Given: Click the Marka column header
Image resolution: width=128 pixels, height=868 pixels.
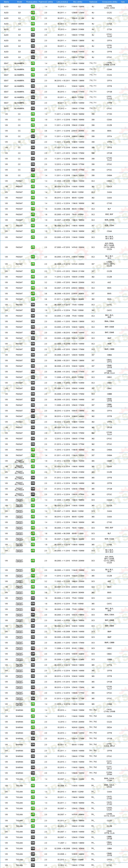Looking at the screenshot, I should click(x=6, y=2).
